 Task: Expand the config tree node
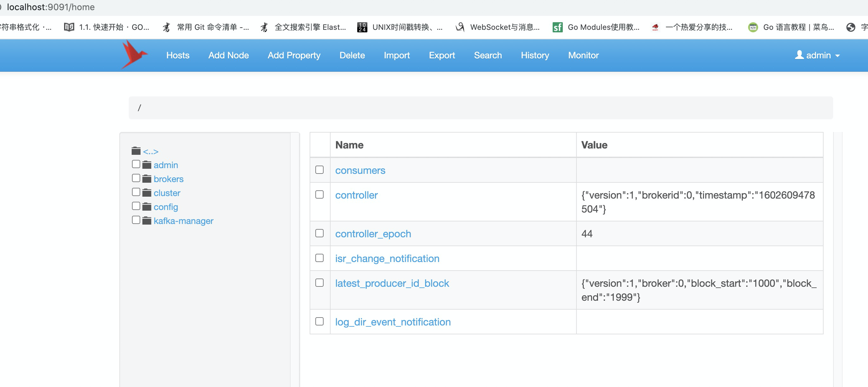pos(165,207)
